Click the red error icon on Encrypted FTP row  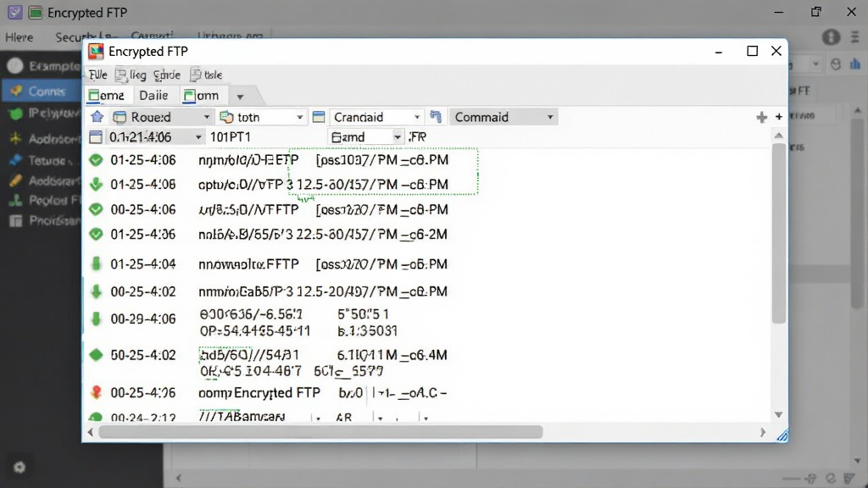(96, 392)
